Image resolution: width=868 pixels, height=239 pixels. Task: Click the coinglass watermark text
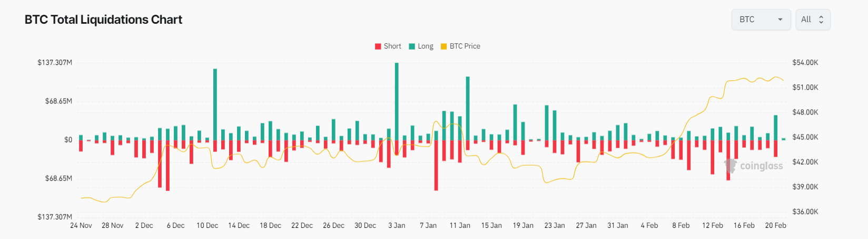pyautogui.click(x=762, y=166)
